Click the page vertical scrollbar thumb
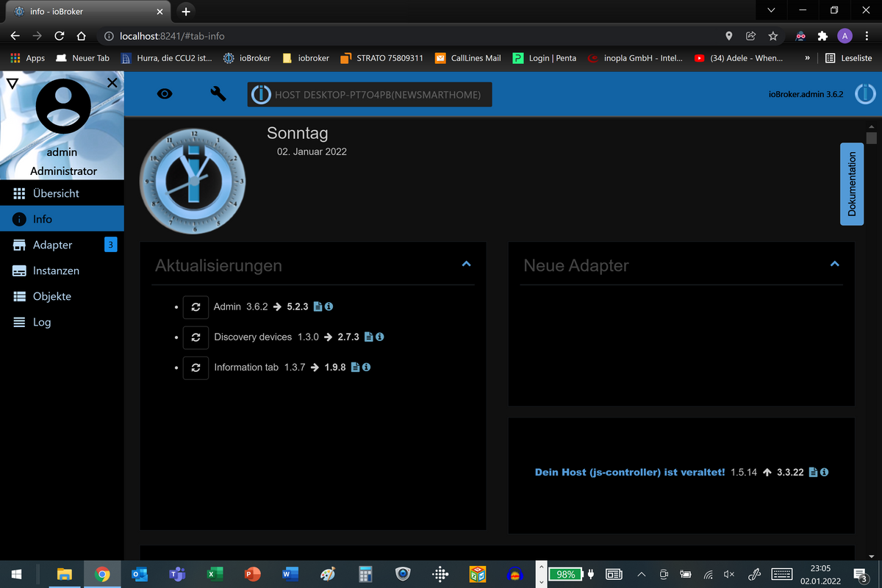Viewport: 882px width, 588px height. 872,137
